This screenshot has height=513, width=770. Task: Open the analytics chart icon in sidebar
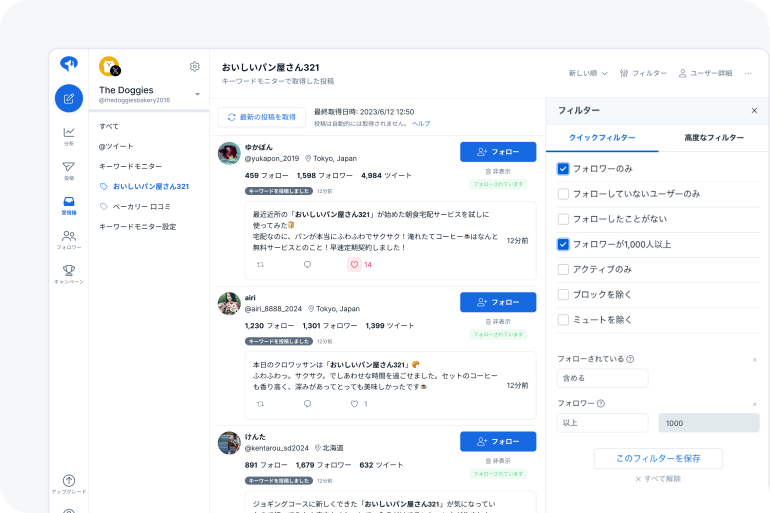tap(69, 133)
